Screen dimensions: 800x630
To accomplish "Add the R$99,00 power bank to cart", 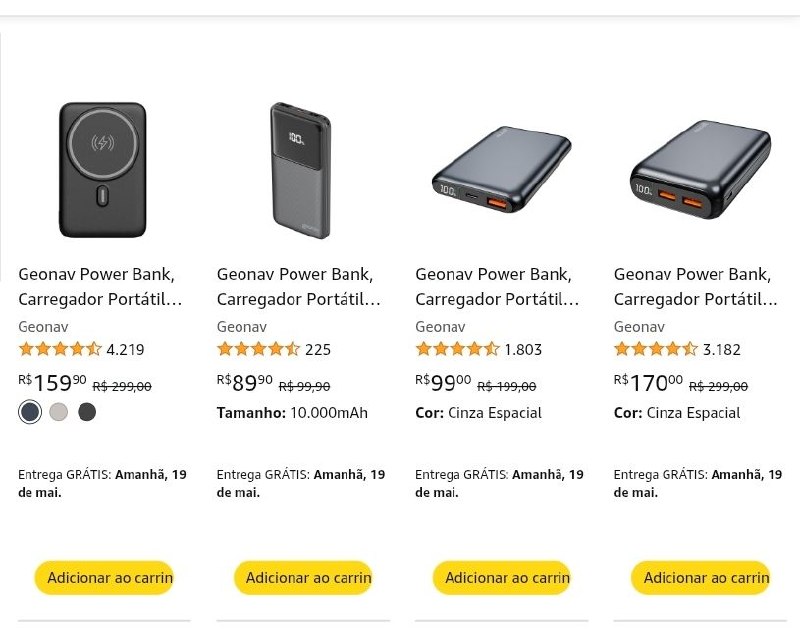I will [502, 577].
